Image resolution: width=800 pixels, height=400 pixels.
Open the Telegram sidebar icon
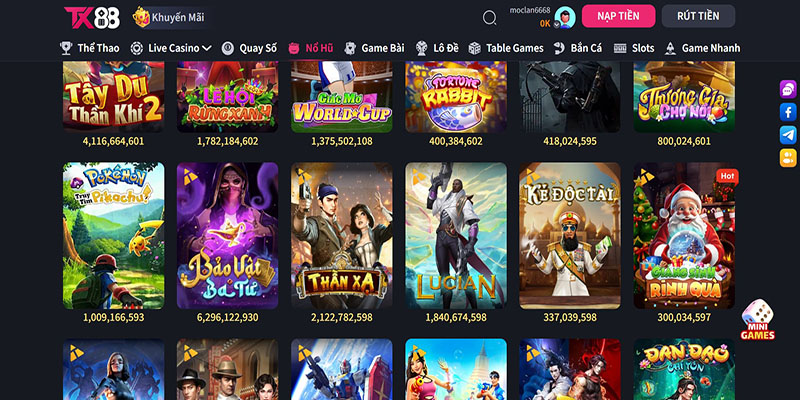[x=788, y=135]
